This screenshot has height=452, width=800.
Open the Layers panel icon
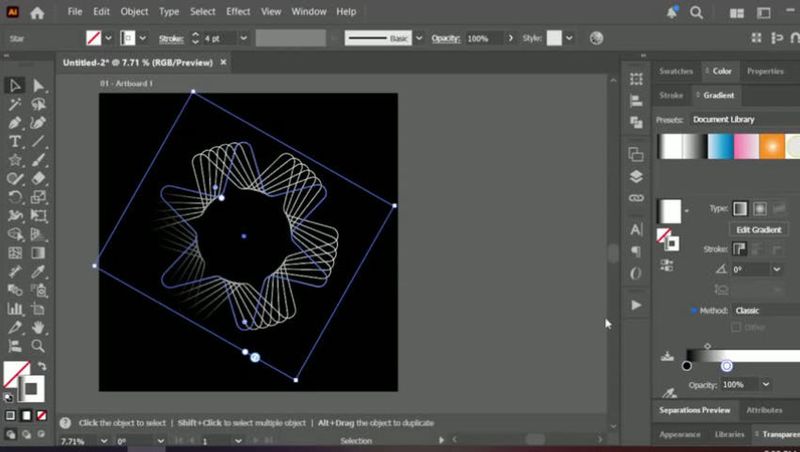[x=636, y=177]
